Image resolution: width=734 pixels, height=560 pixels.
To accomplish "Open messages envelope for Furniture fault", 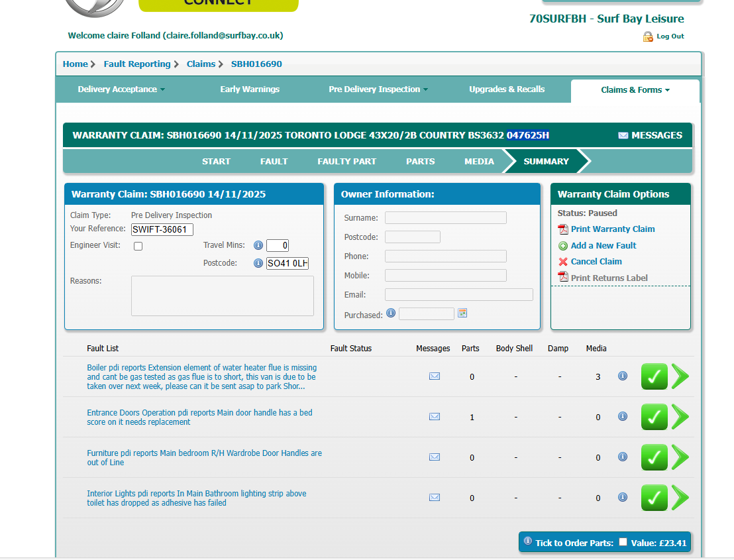I will coord(435,457).
